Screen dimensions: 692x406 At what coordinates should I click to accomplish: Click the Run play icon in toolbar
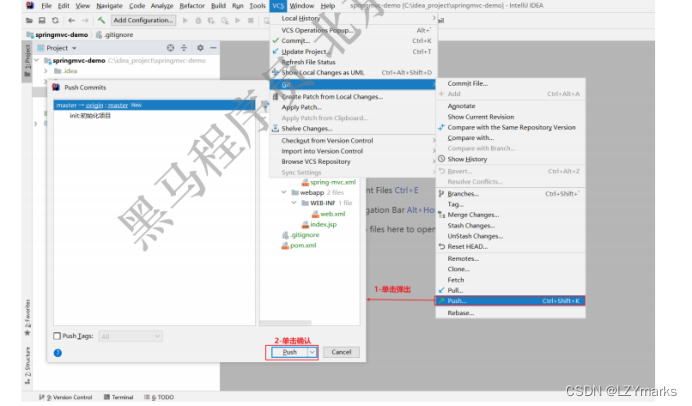185,20
